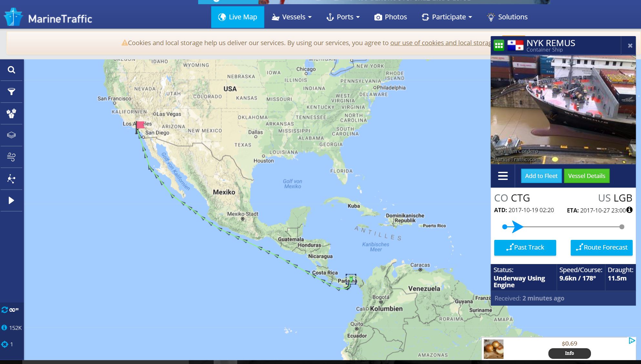Expand the Vessels dropdown menu
This screenshot has width=641, height=364.
pyautogui.click(x=291, y=17)
